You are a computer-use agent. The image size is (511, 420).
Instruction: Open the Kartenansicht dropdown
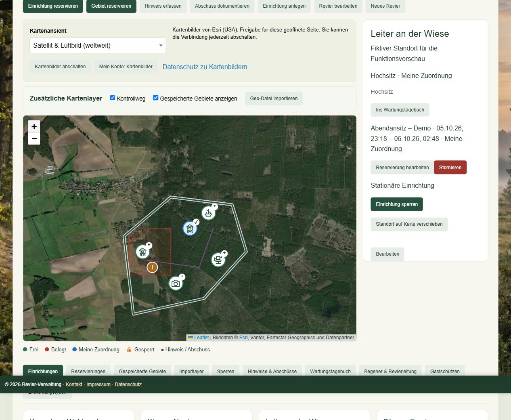(98, 46)
